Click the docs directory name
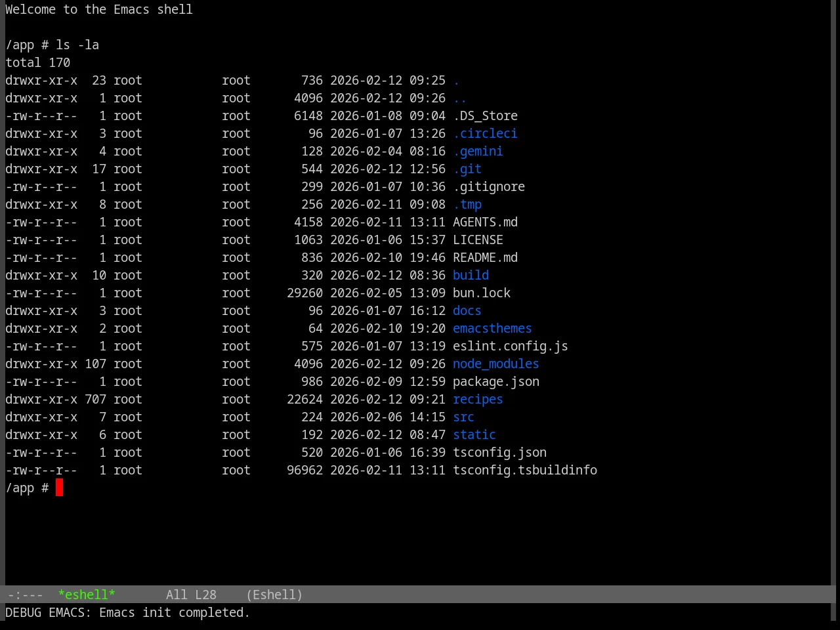This screenshot has height=630, width=840. coord(467,310)
